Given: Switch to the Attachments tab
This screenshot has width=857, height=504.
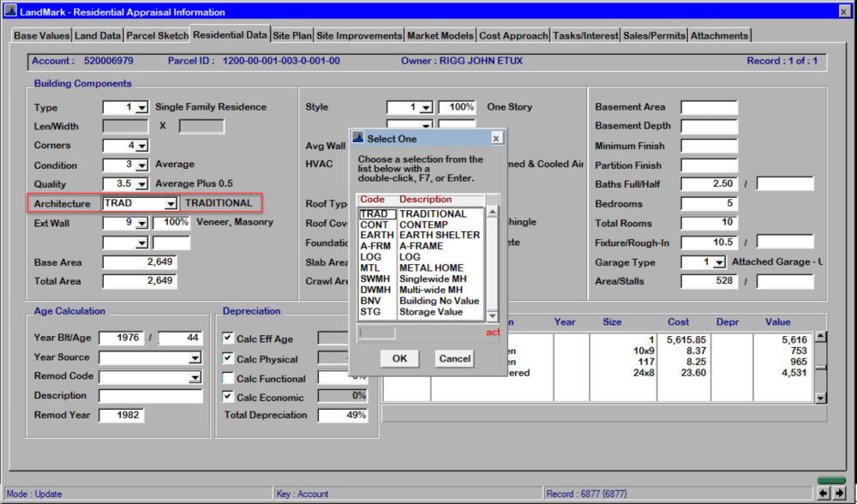Looking at the screenshot, I should tap(719, 35).
